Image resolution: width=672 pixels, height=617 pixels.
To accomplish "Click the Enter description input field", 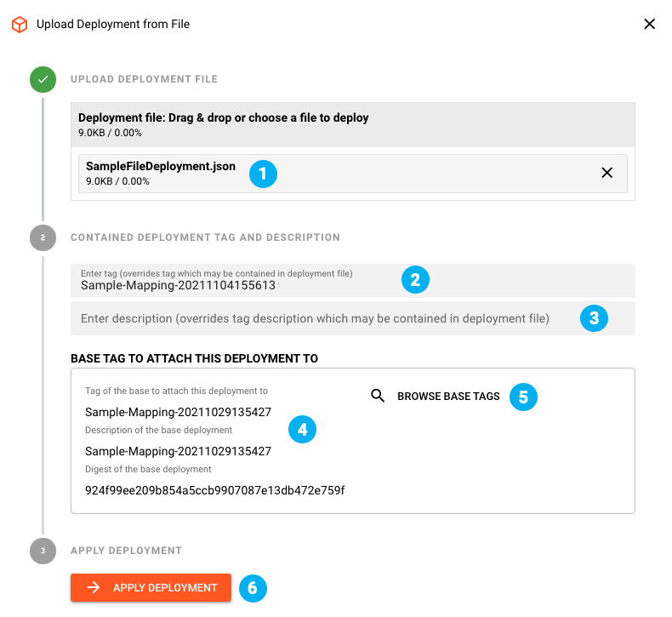I will (x=315, y=318).
